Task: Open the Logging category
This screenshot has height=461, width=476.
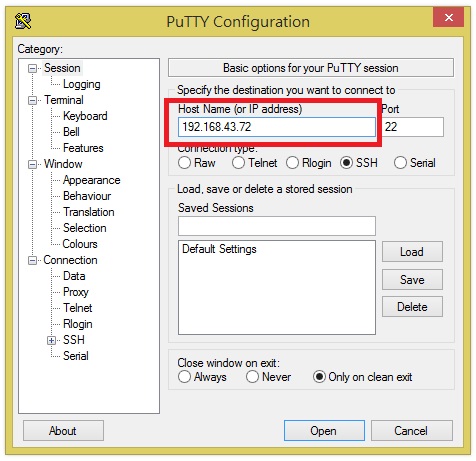Action: click(x=82, y=84)
